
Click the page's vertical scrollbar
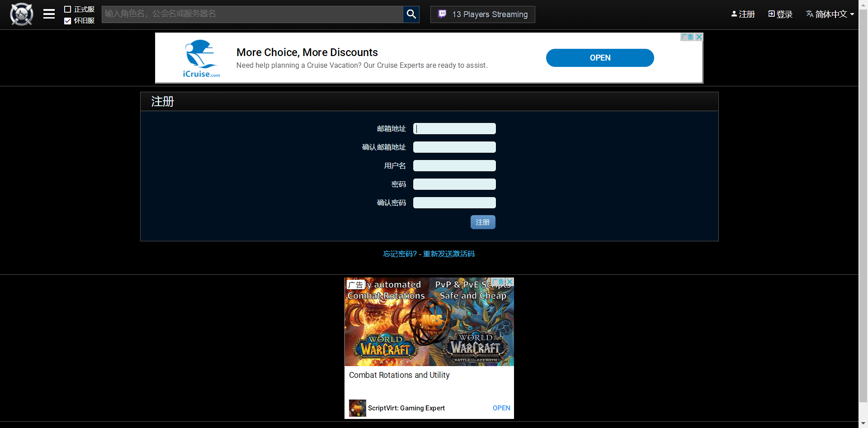pos(863,203)
